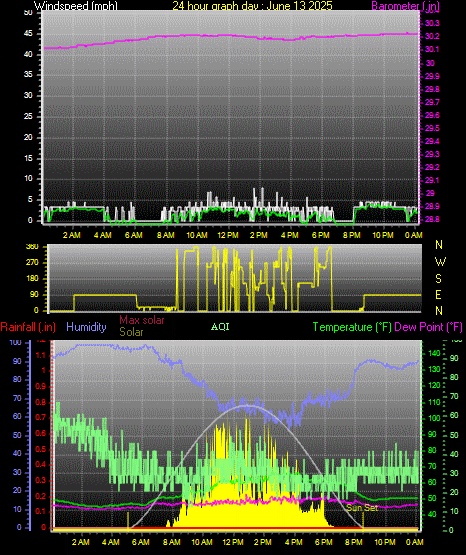The image size is (466, 555).
Task: Click the S compass letter beside wind direction graph
Action: tap(438, 279)
